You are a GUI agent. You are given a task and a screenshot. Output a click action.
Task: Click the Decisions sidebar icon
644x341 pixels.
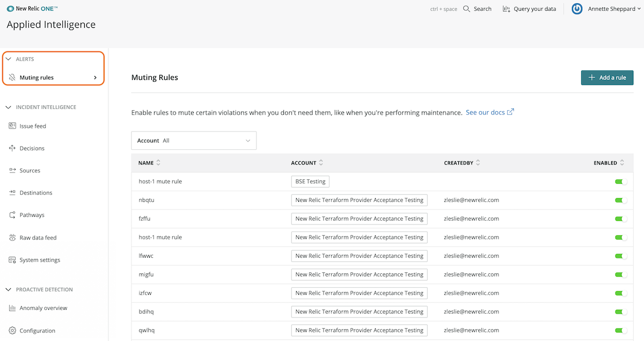12,148
